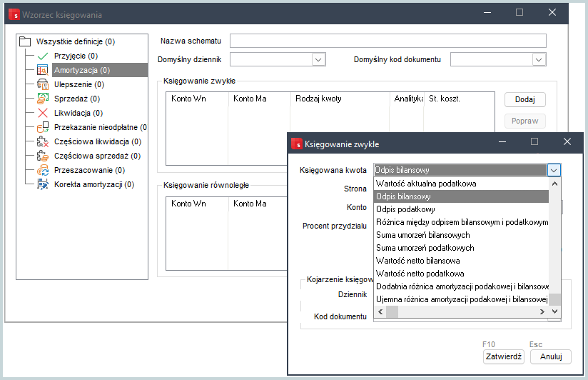Viewport: 588px width, 380px height.
Task: Click the Sprzedaż money icon
Action: click(x=43, y=99)
